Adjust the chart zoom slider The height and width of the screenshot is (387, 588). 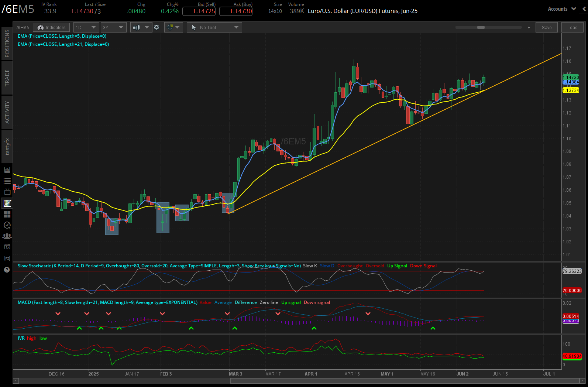(481, 27)
